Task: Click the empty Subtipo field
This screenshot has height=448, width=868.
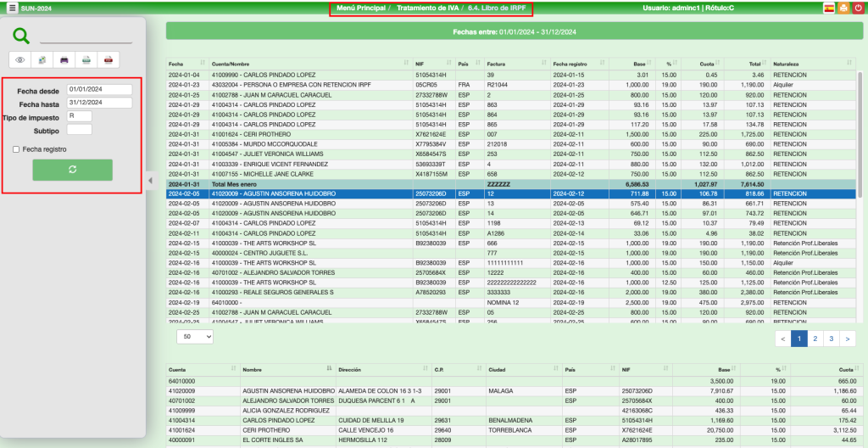Action: [x=79, y=129]
